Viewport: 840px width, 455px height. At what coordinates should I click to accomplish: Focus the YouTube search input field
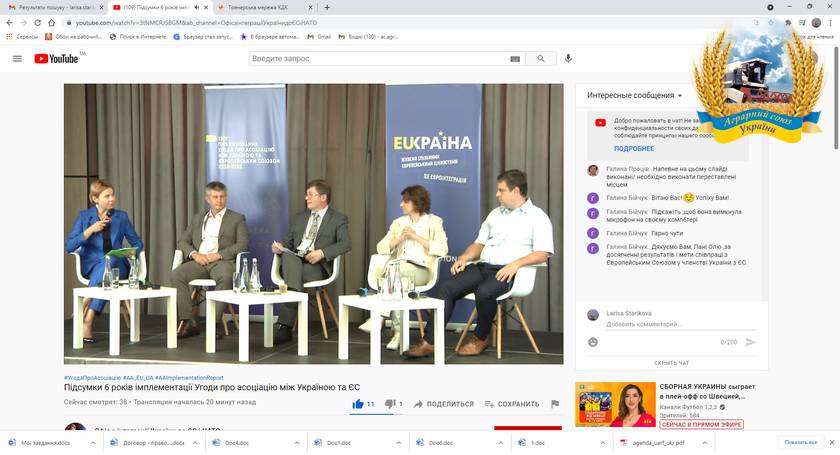click(x=378, y=58)
